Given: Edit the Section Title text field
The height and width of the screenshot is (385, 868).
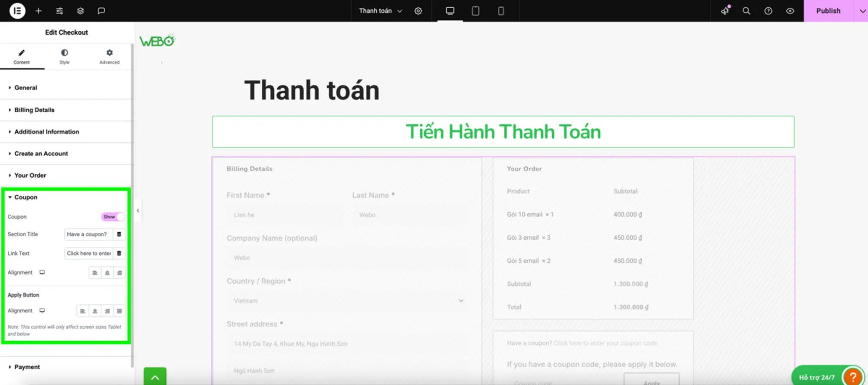Looking at the screenshot, I should click(89, 234).
